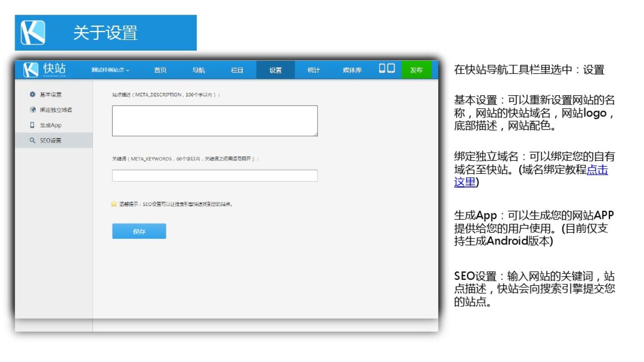Click the Kuaizhan logo in the navbar
This screenshot has height=362, width=644.
(x=45, y=70)
